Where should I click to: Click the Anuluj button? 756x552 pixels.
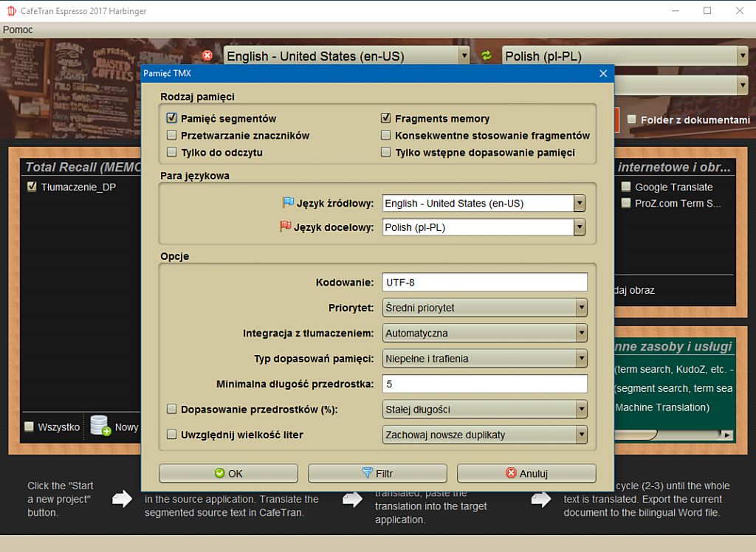(x=526, y=473)
